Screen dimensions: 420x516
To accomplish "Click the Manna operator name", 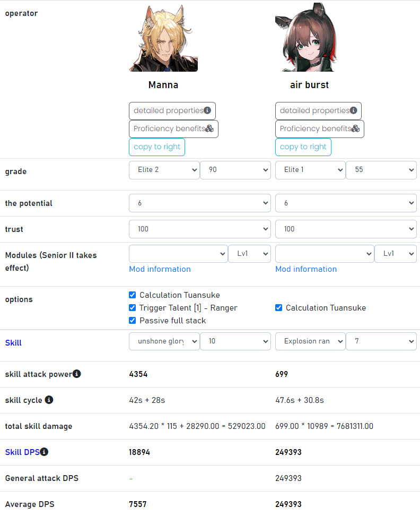I will pos(163,85).
